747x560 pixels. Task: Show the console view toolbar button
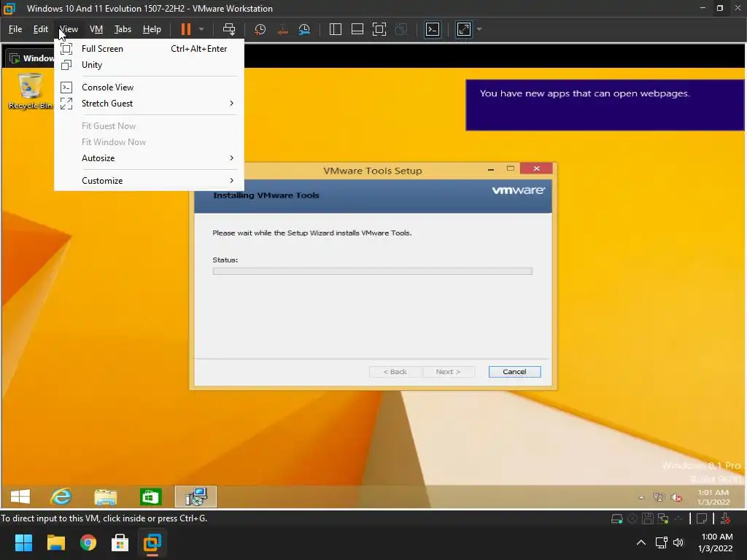click(433, 29)
